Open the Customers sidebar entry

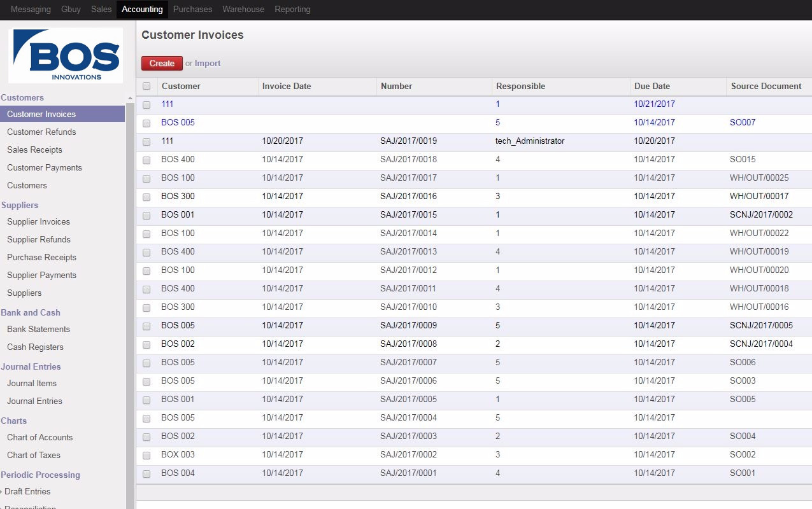tap(27, 185)
